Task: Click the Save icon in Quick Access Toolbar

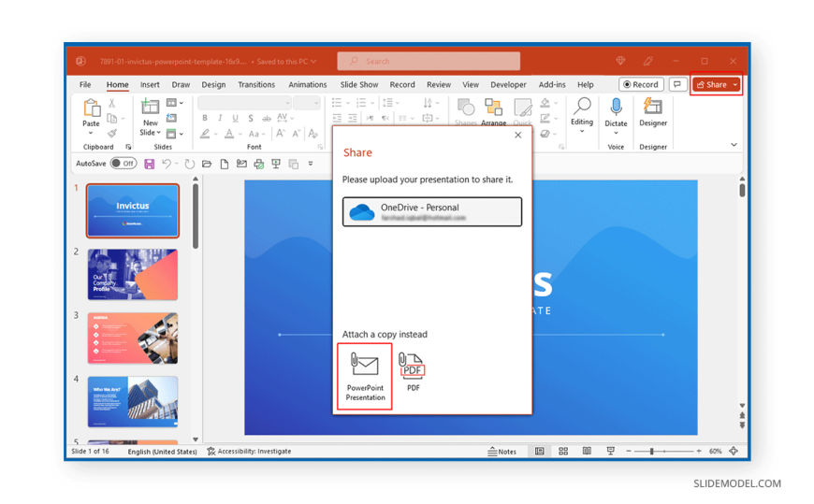Action: click(150, 164)
